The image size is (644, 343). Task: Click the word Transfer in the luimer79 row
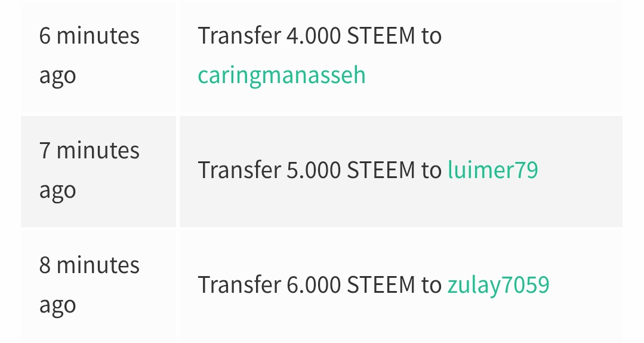pos(239,170)
